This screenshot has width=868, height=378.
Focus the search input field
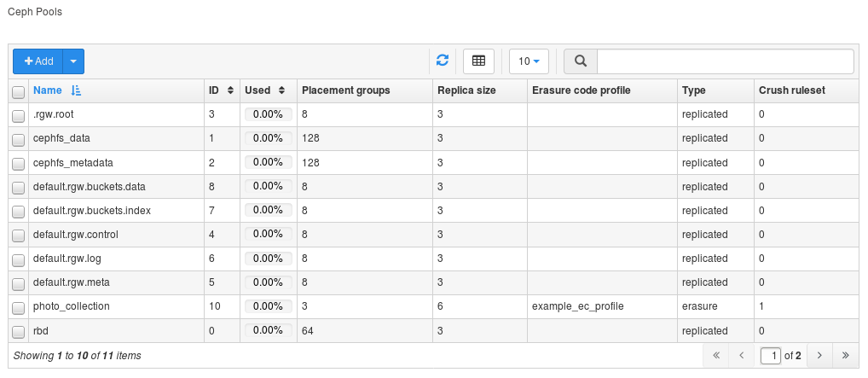pyautogui.click(x=725, y=61)
